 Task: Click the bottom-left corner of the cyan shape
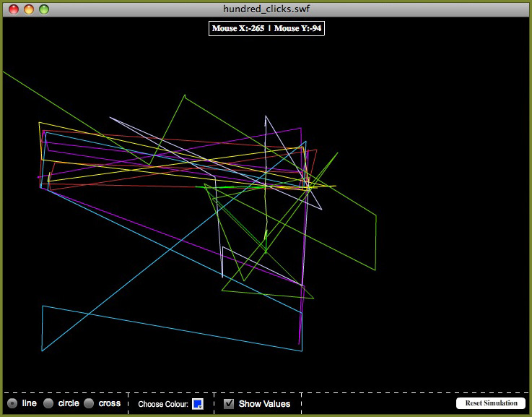coord(42,351)
